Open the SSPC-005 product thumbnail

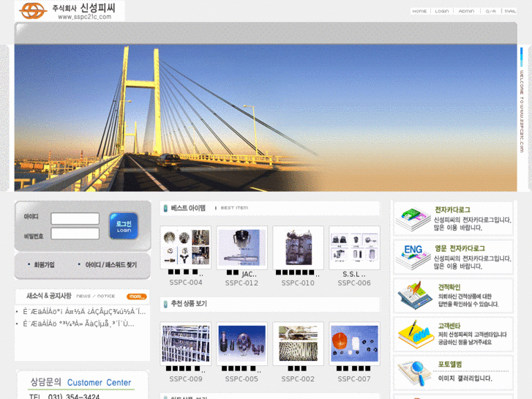(x=241, y=343)
